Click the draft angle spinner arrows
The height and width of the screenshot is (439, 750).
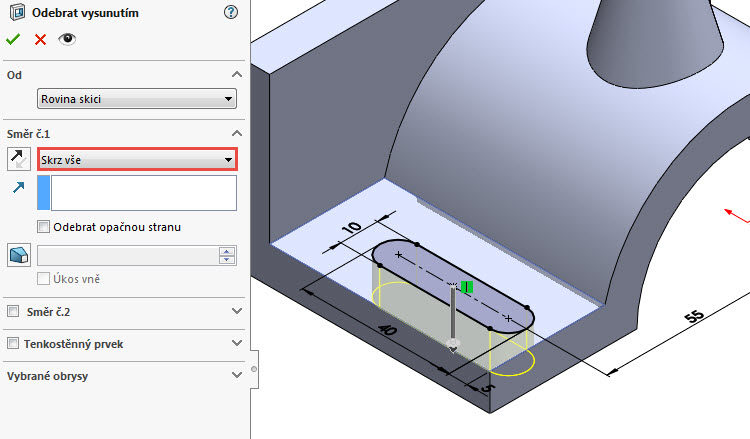227,255
